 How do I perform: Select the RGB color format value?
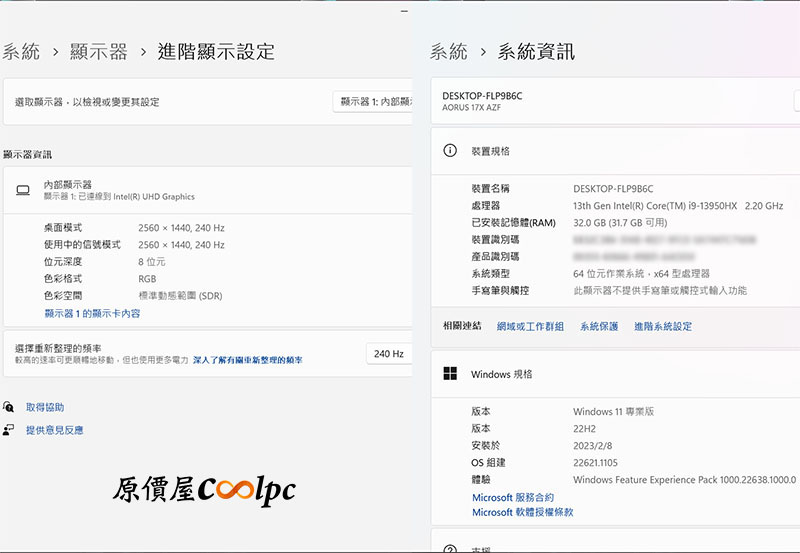pos(147,279)
